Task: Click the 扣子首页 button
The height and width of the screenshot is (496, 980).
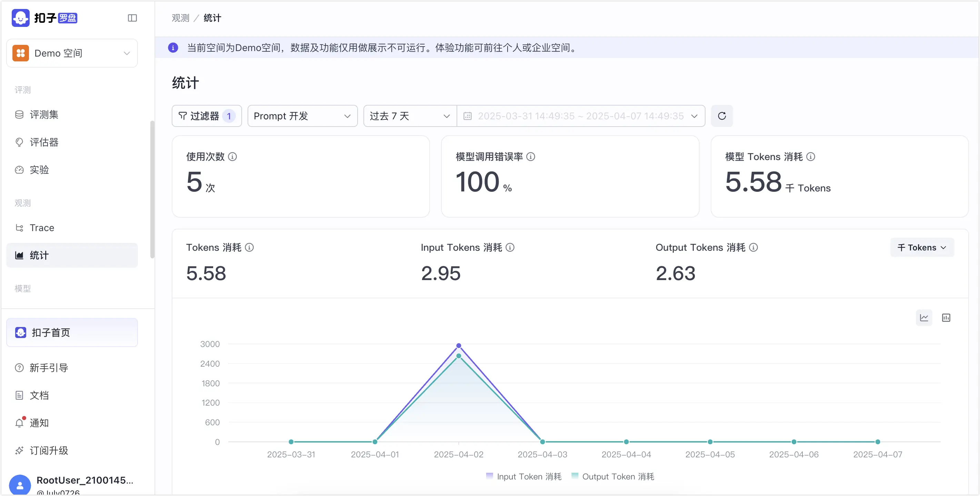Action: point(72,332)
